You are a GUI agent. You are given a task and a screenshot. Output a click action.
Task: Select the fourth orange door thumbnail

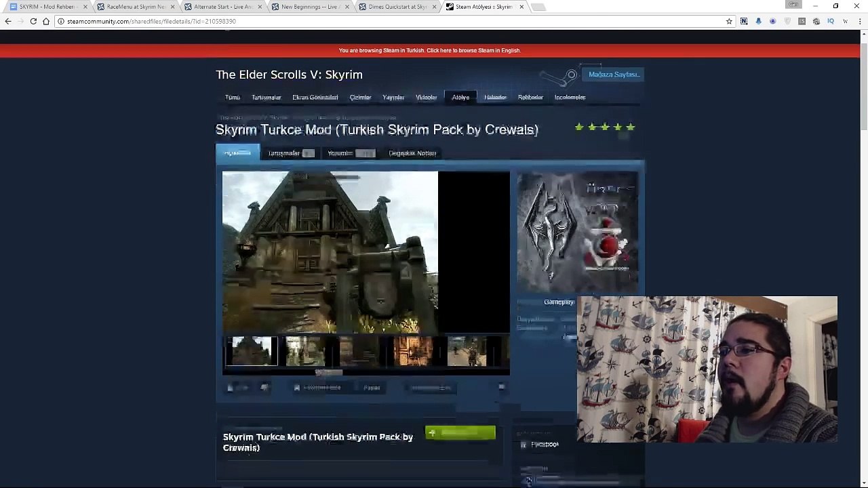[413, 351]
